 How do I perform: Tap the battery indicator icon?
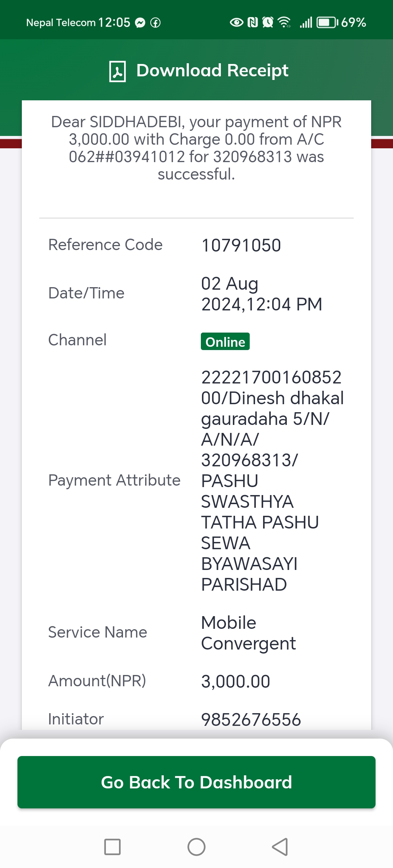[327, 23]
